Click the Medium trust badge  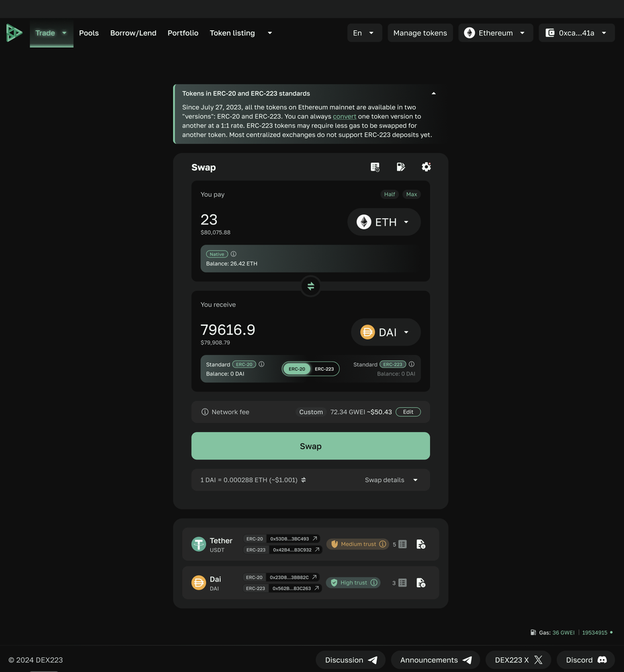[x=357, y=544]
